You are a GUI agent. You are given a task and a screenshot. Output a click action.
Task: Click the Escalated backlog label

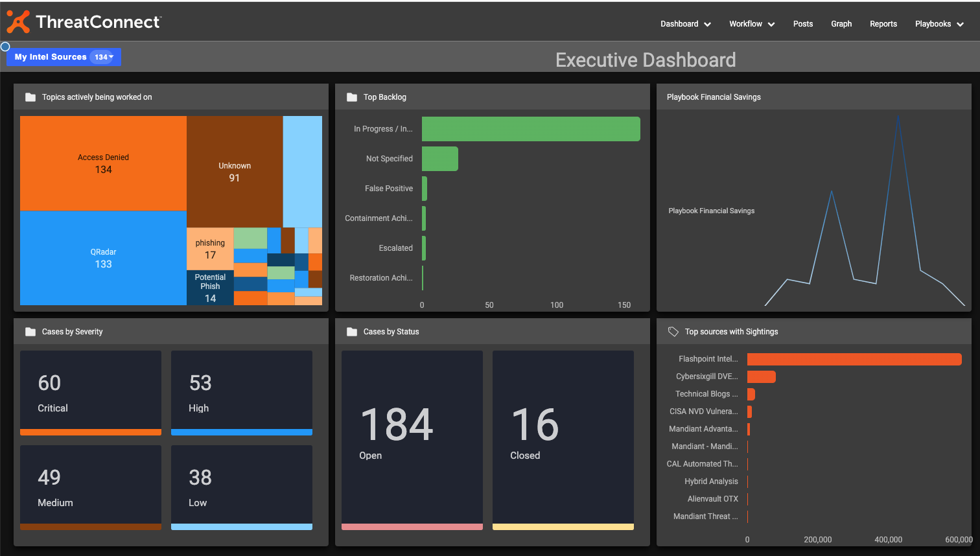[x=396, y=248]
